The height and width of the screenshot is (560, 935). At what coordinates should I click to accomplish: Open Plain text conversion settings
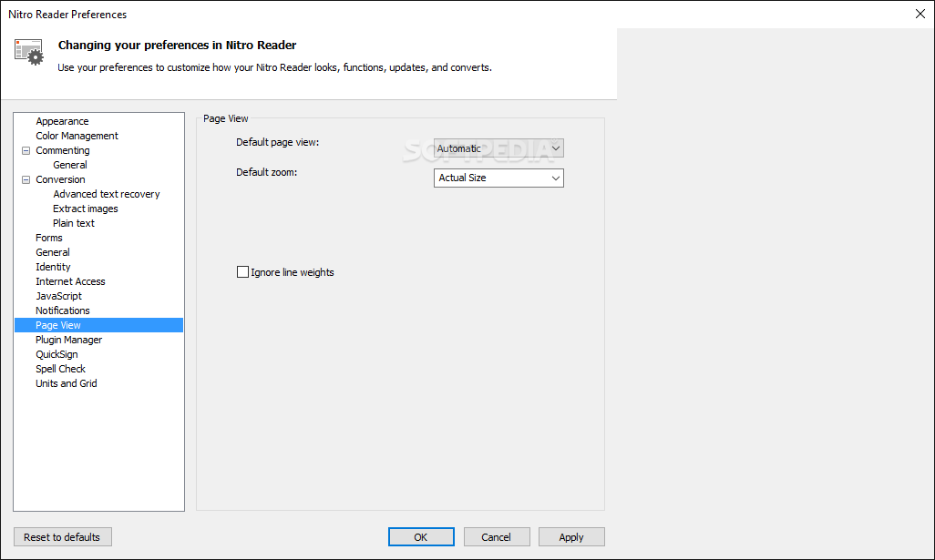coord(73,223)
